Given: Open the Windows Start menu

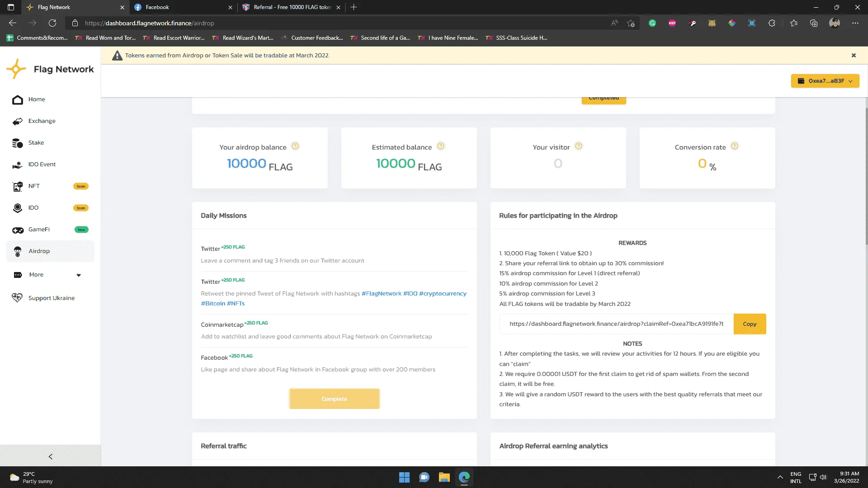Looking at the screenshot, I should [x=404, y=478].
